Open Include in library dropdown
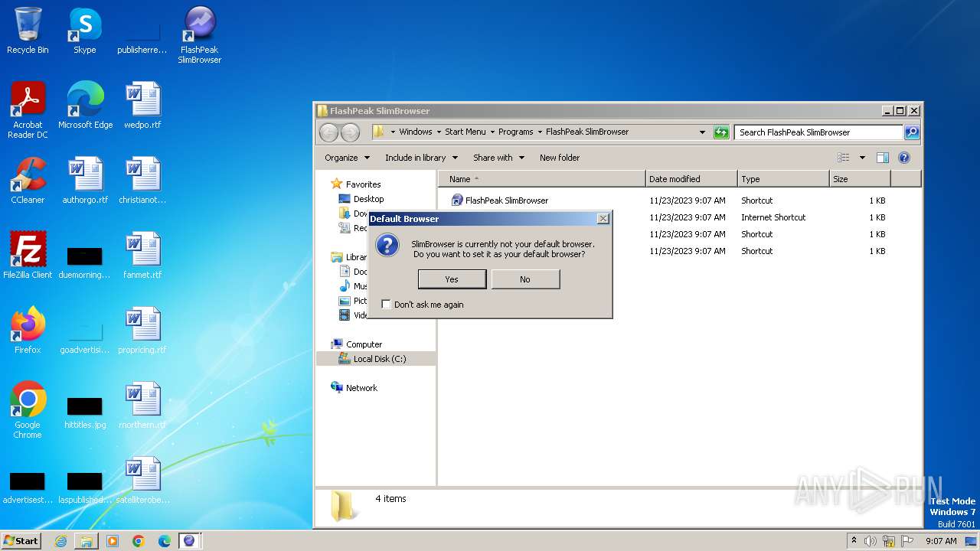The height and width of the screenshot is (551, 980). [x=421, y=158]
